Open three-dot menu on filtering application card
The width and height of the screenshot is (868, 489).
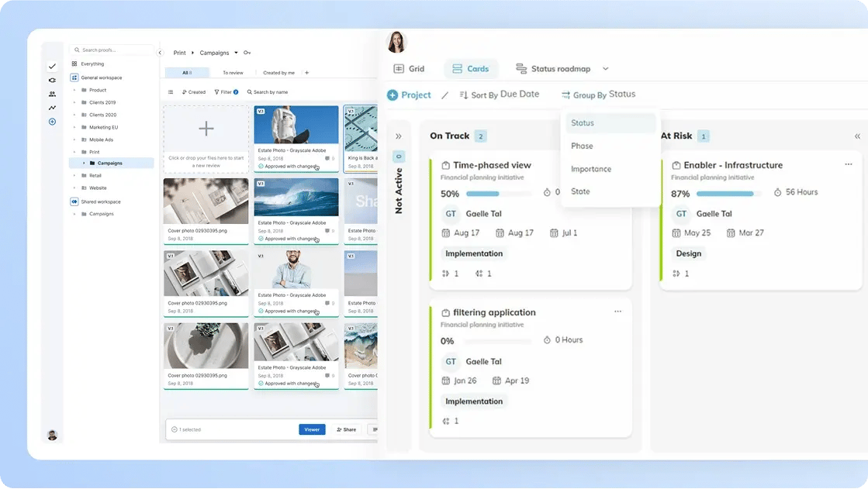click(617, 312)
